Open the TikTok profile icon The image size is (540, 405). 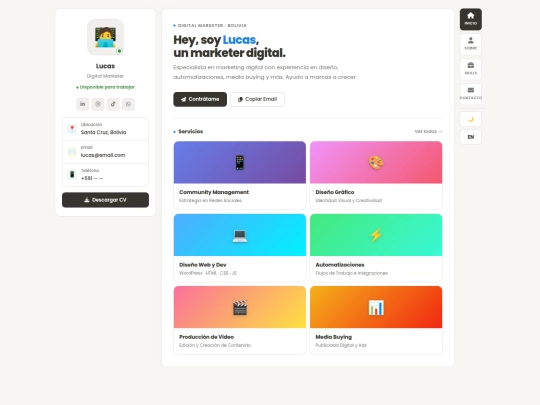(x=113, y=104)
